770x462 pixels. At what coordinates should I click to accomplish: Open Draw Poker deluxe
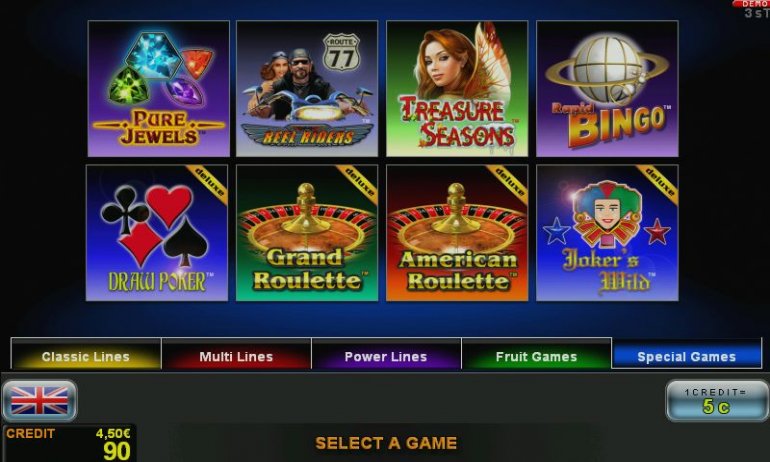[x=157, y=233]
